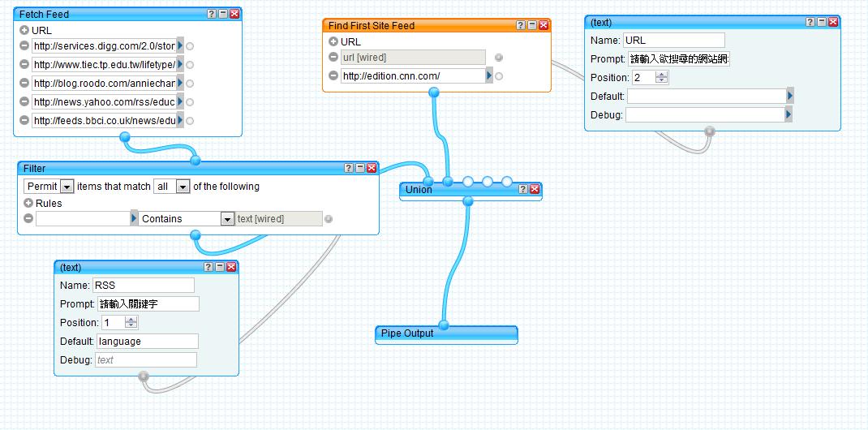This screenshot has width=868, height=430.
Task: Remove the edition.cnn.com URL row
Action: coord(333,76)
